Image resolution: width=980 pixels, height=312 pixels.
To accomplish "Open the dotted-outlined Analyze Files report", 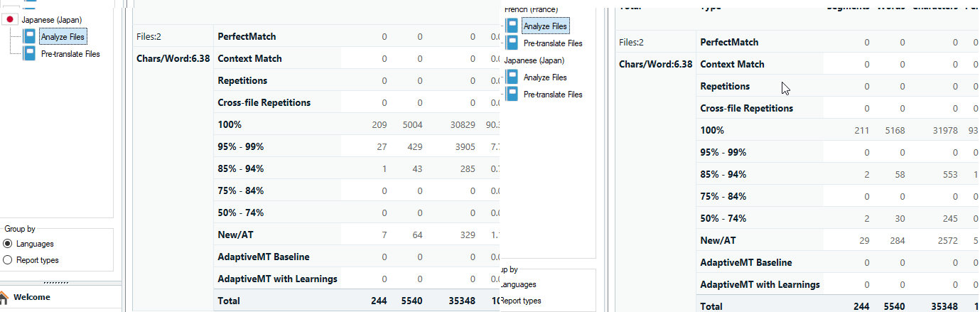I will (64, 37).
